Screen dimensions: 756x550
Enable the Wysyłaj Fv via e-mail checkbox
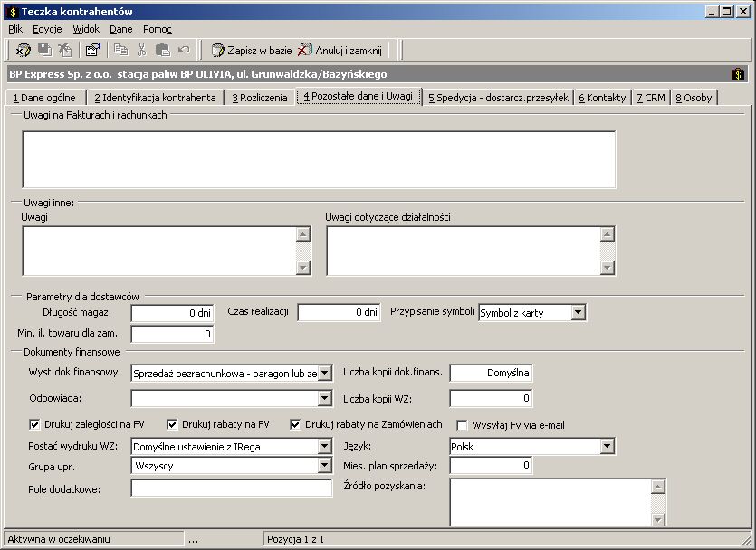click(462, 425)
